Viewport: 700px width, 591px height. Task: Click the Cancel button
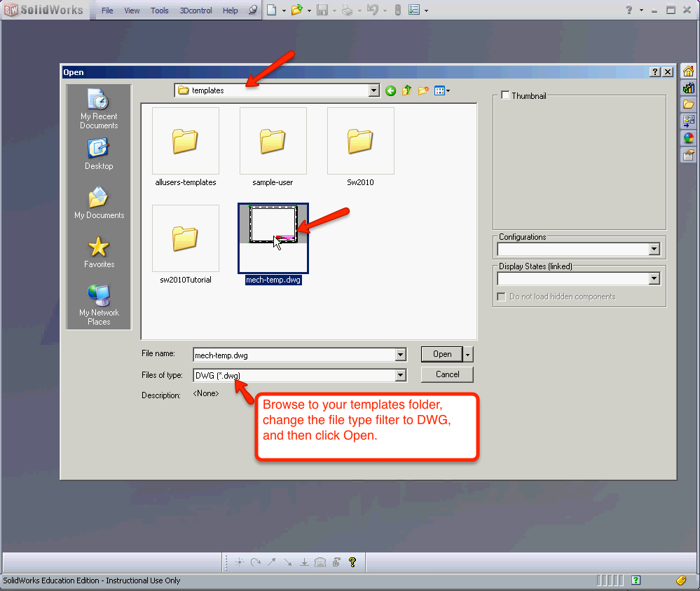pyautogui.click(x=447, y=374)
